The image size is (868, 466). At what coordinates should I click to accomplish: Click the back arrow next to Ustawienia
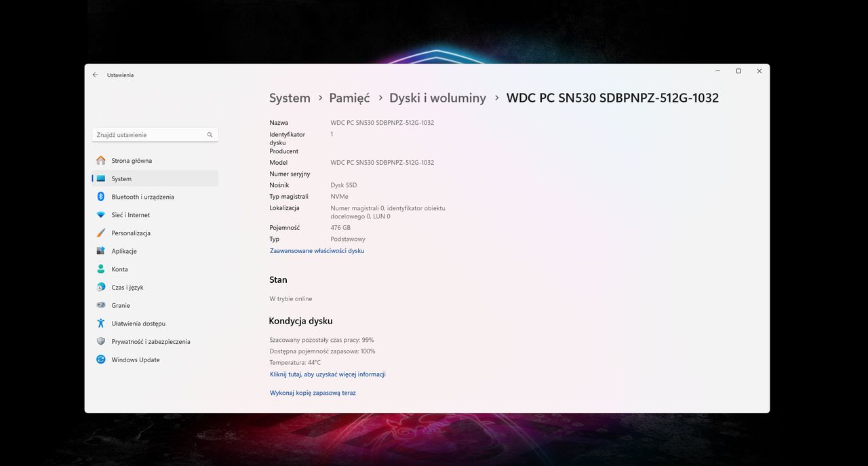95,75
